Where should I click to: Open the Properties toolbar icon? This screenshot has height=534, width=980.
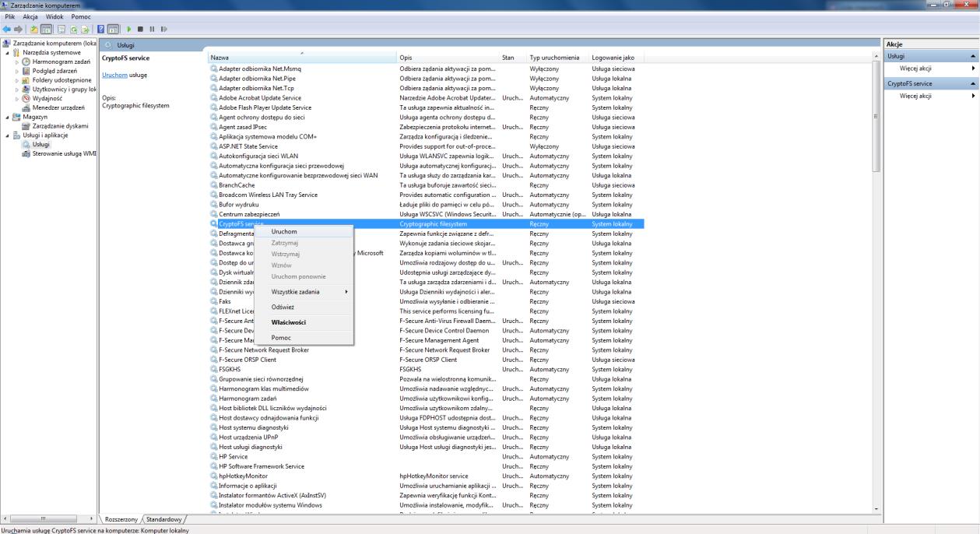tap(61, 29)
